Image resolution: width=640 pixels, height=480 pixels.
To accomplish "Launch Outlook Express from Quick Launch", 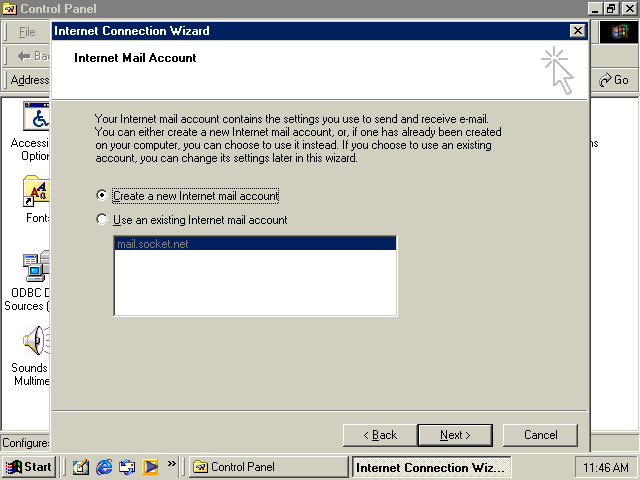I will [127, 467].
